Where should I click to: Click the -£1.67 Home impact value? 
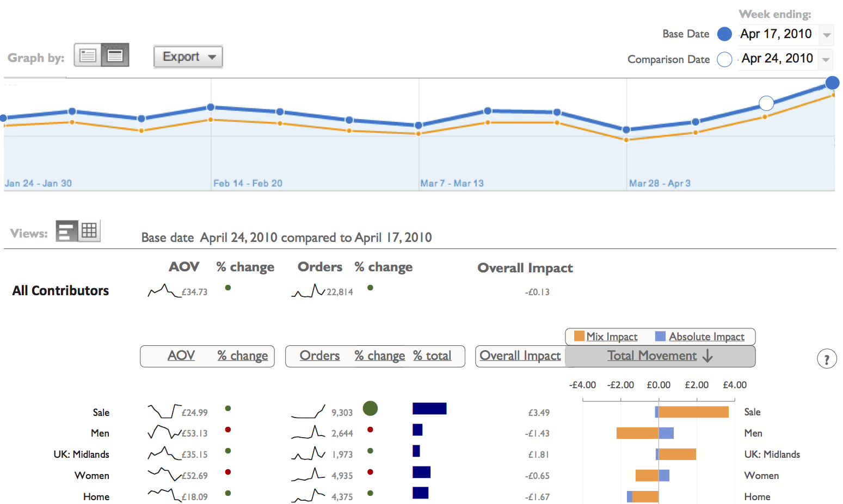click(537, 497)
